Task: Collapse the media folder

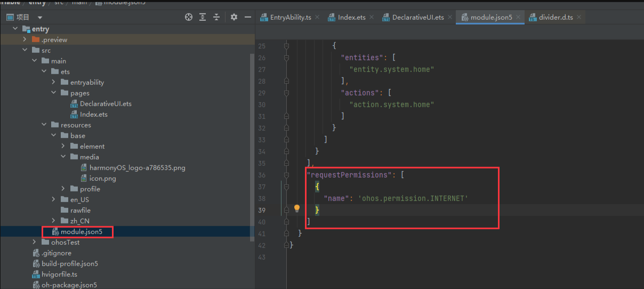Action: 63,157
